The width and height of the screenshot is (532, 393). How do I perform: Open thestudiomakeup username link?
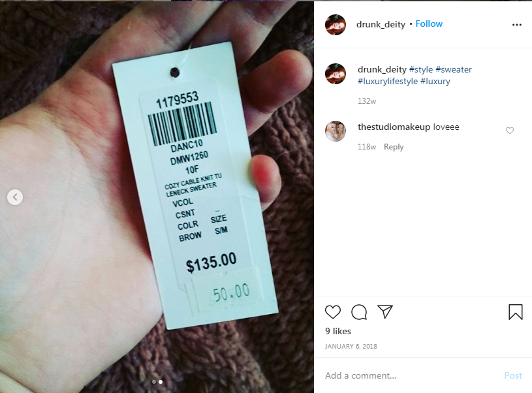(x=394, y=127)
